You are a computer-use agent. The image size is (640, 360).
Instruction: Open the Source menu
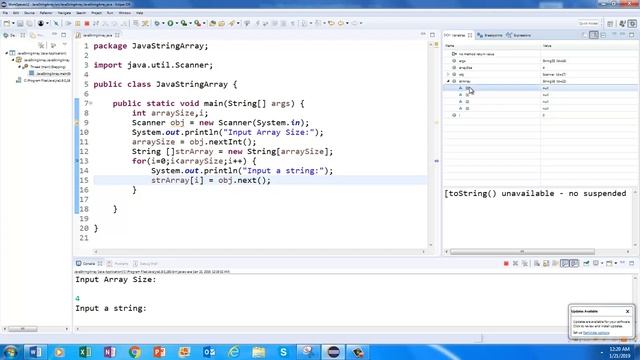(29, 13)
